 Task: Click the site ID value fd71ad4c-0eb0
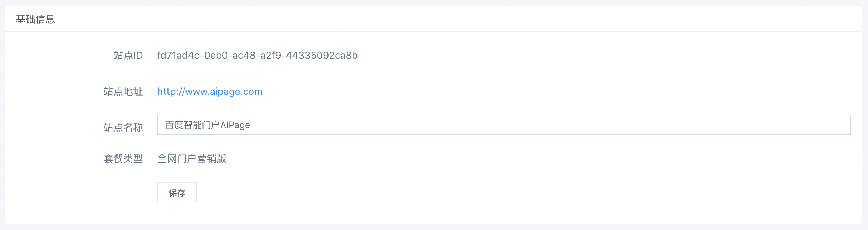(257, 55)
